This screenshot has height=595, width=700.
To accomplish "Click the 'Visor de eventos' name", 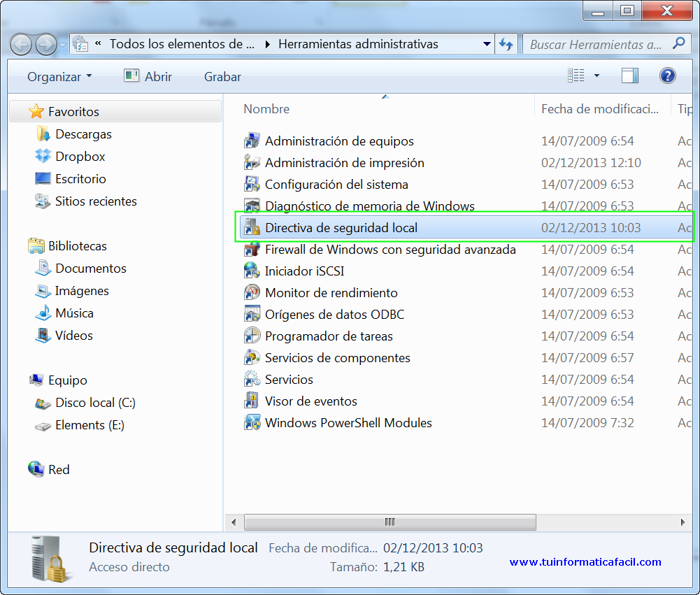I will pos(310,401).
